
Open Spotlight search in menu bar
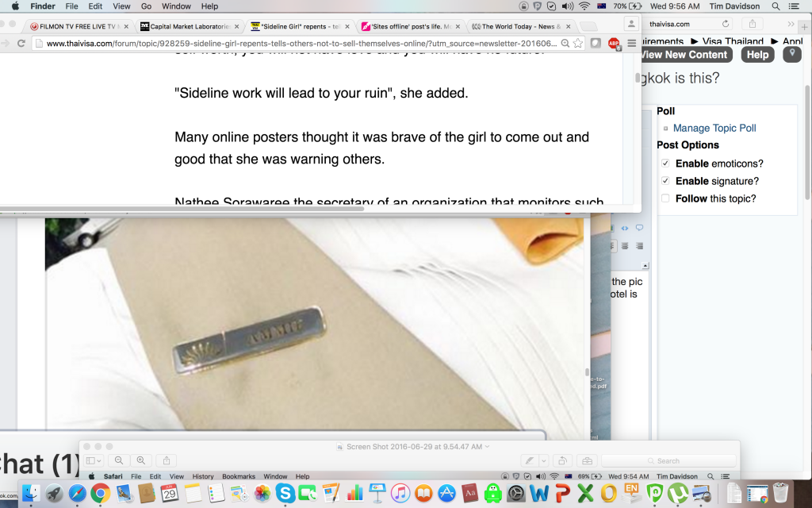coord(776,6)
